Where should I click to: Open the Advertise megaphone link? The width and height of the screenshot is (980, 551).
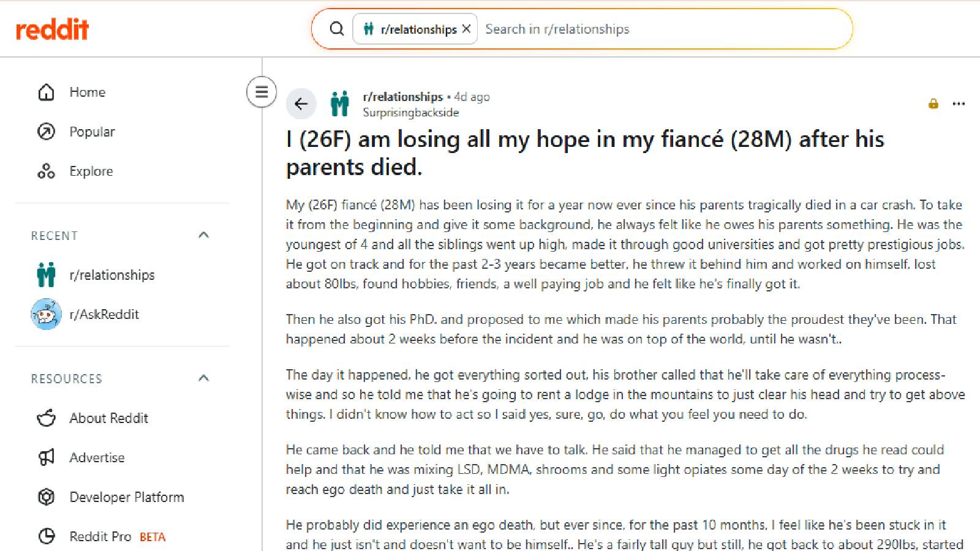(97, 457)
